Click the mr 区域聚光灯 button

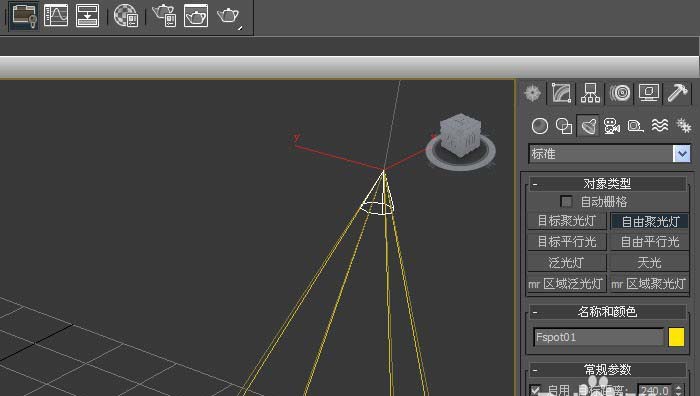click(650, 283)
